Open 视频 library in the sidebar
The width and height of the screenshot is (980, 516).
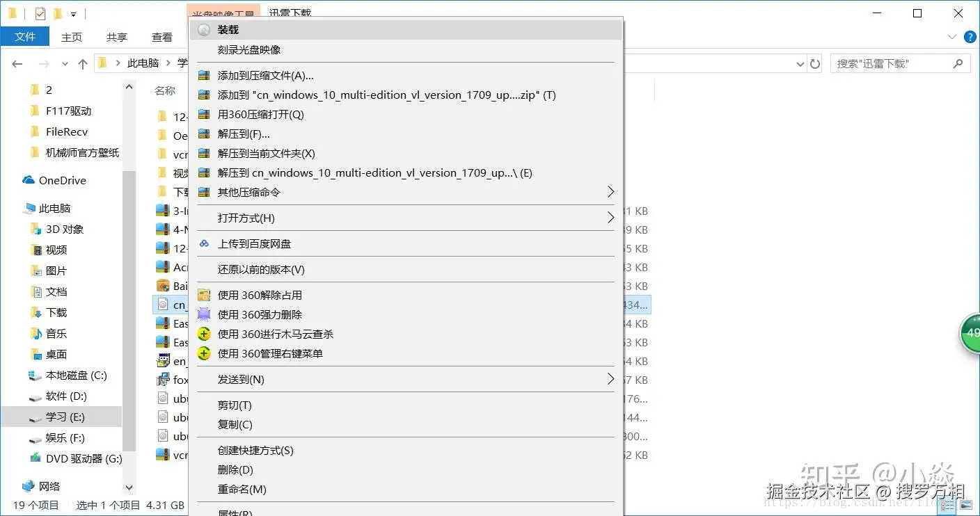tap(56, 250)
